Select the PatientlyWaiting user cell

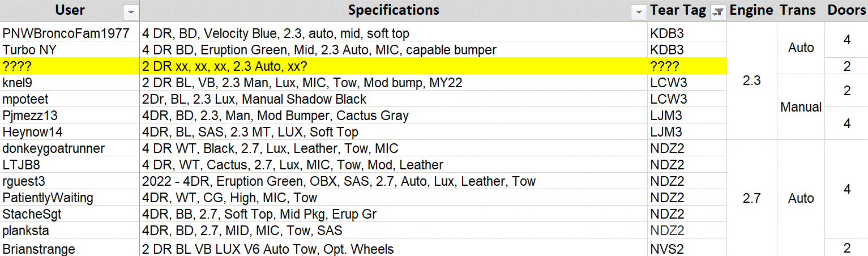[x=70, y=198]
